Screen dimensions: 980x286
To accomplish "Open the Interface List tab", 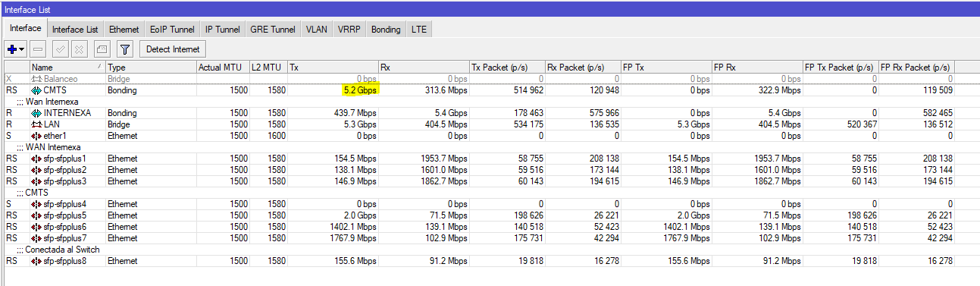I will 75,29.
